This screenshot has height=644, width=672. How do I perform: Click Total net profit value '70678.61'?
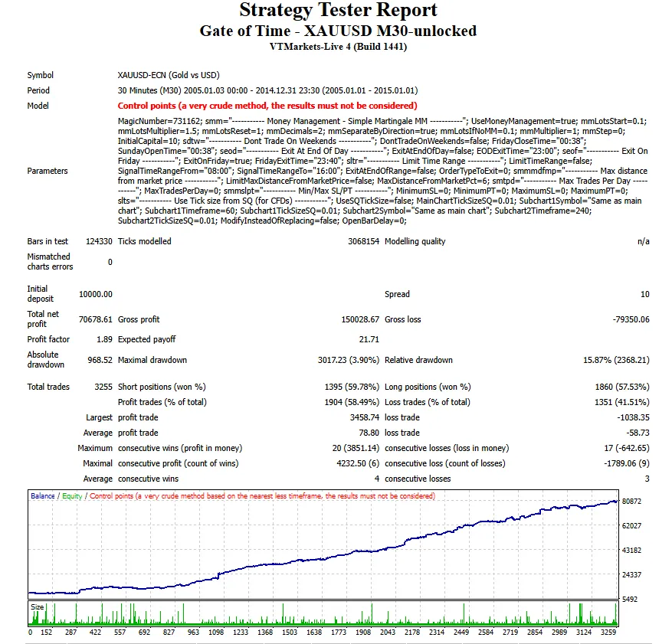pos(96,319)
